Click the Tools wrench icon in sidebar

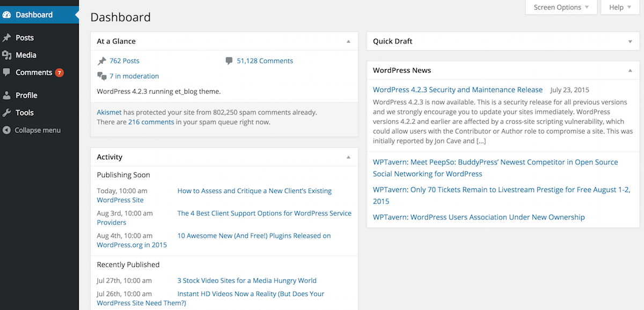tap(7, 113)
